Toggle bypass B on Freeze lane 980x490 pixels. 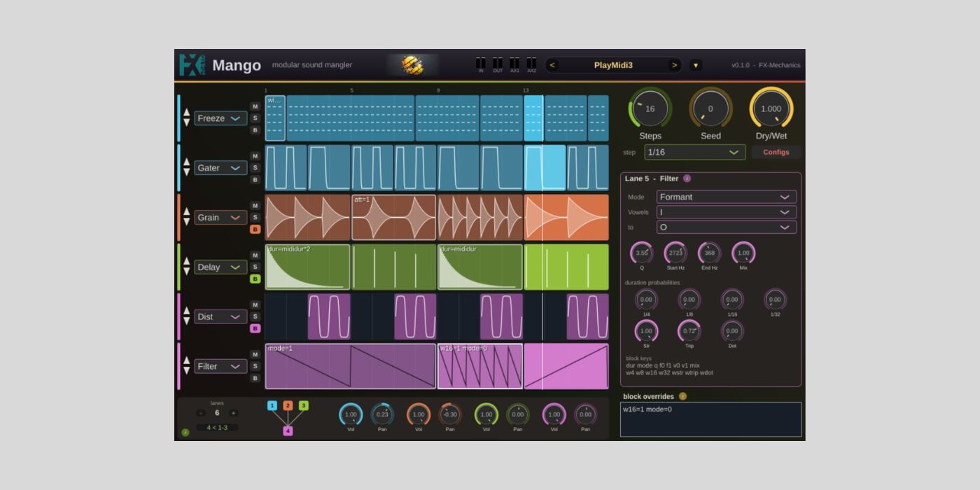tap(255, 130)
